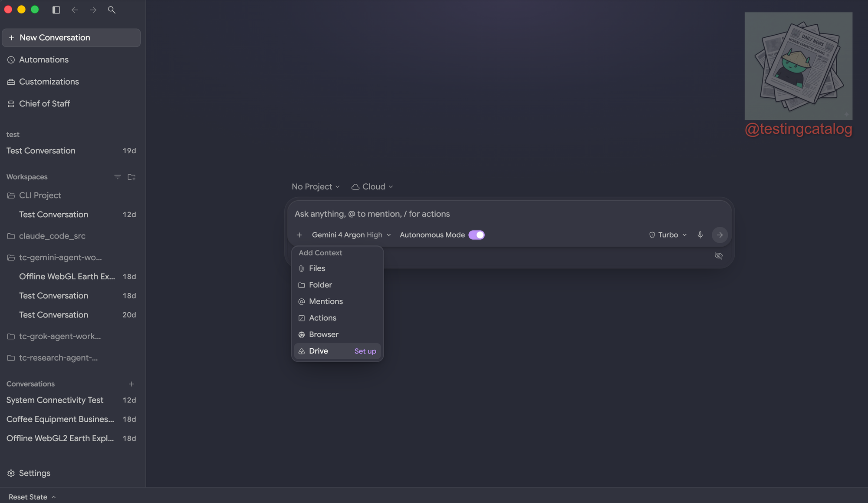Open the Gemini 4 Argon High model dropdown

point(351,235)
